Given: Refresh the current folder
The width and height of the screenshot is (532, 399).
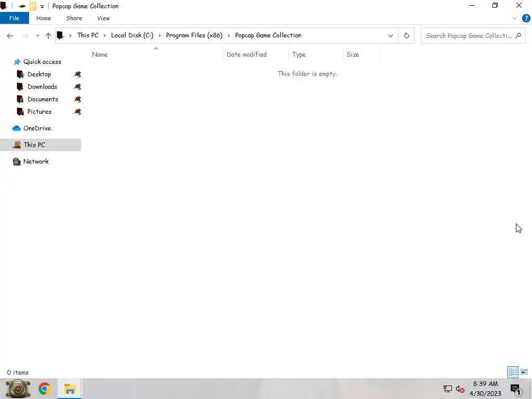Looking at the screenshot, I should [x=406, y=36].
